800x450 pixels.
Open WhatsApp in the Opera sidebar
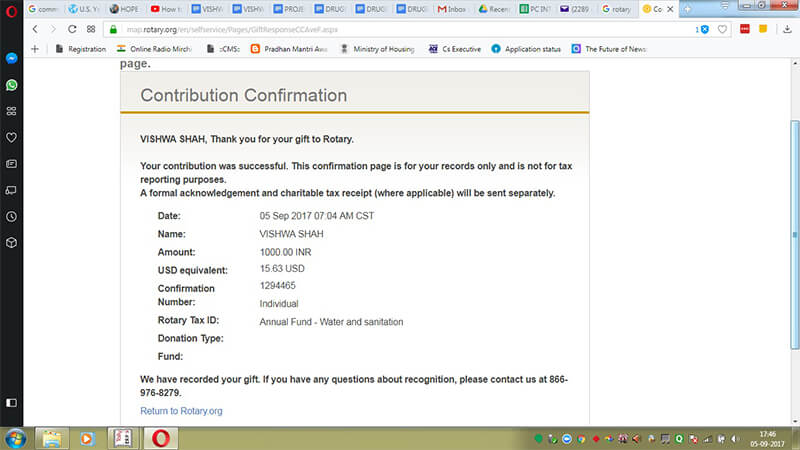click(x=11, y=85)
